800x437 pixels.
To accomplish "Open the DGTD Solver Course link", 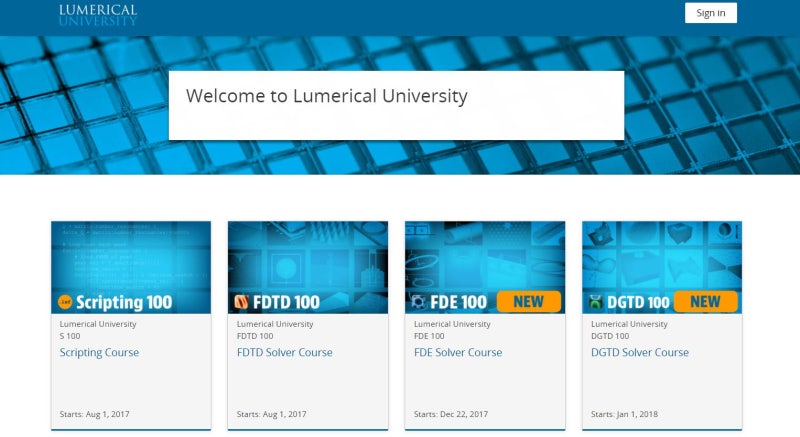I will [640, 352].
